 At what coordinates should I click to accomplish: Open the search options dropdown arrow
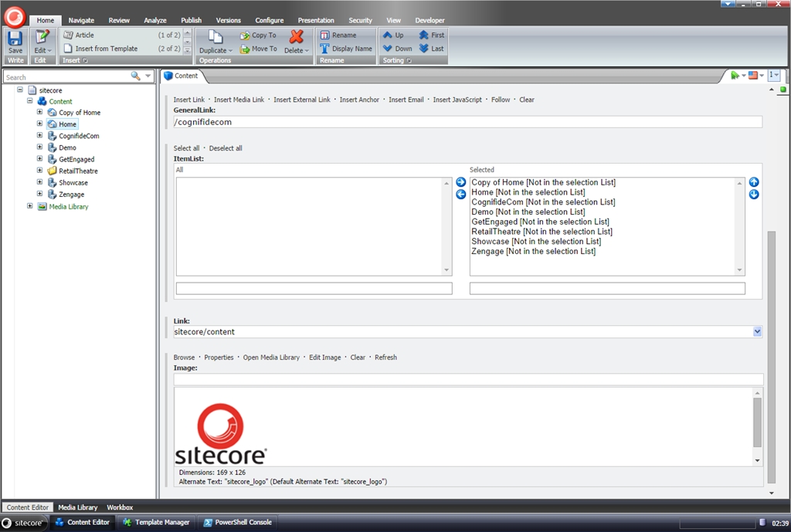pos(148,76)
